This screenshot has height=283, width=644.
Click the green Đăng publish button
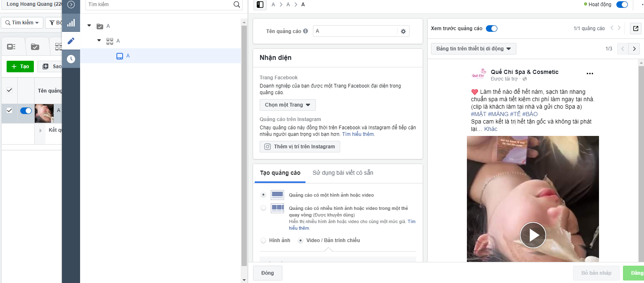point(634,273)
